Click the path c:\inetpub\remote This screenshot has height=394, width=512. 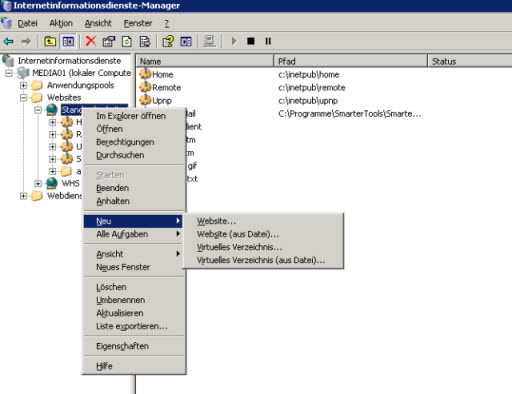click(312, 87)
